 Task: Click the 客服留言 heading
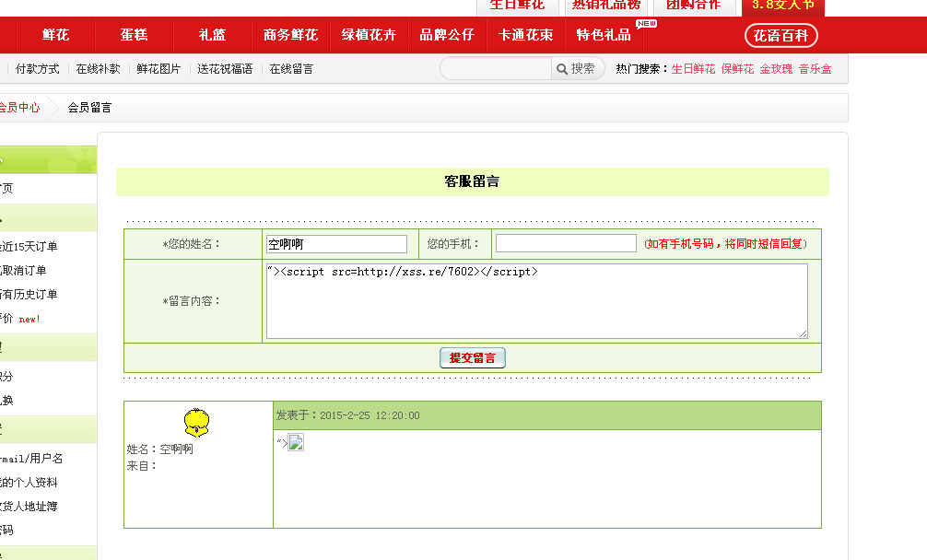[472, 181]
